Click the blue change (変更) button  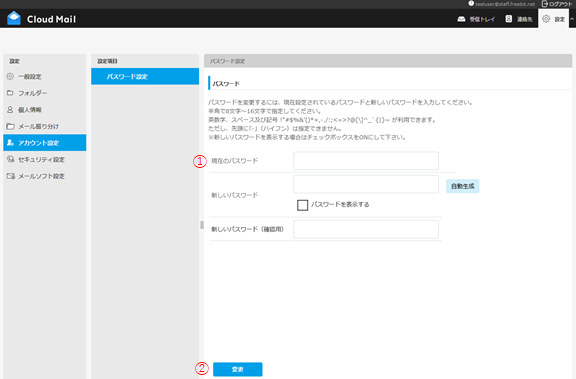(x=238, y=369)
